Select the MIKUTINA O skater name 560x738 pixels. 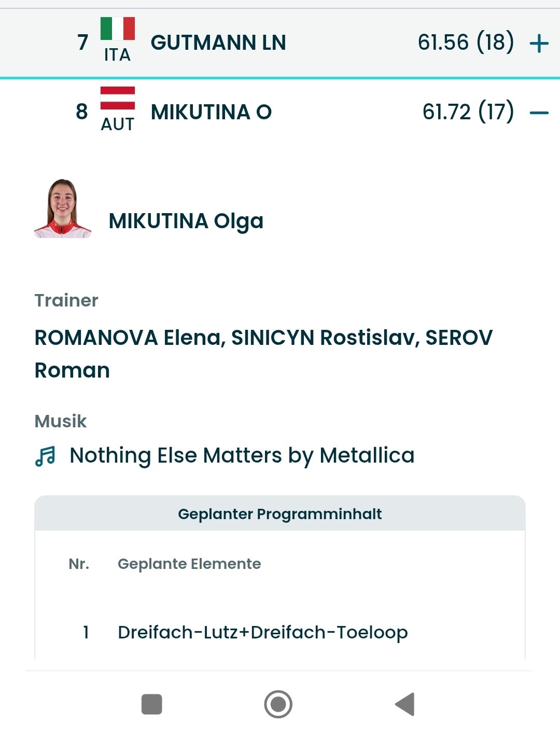point(211,112)
